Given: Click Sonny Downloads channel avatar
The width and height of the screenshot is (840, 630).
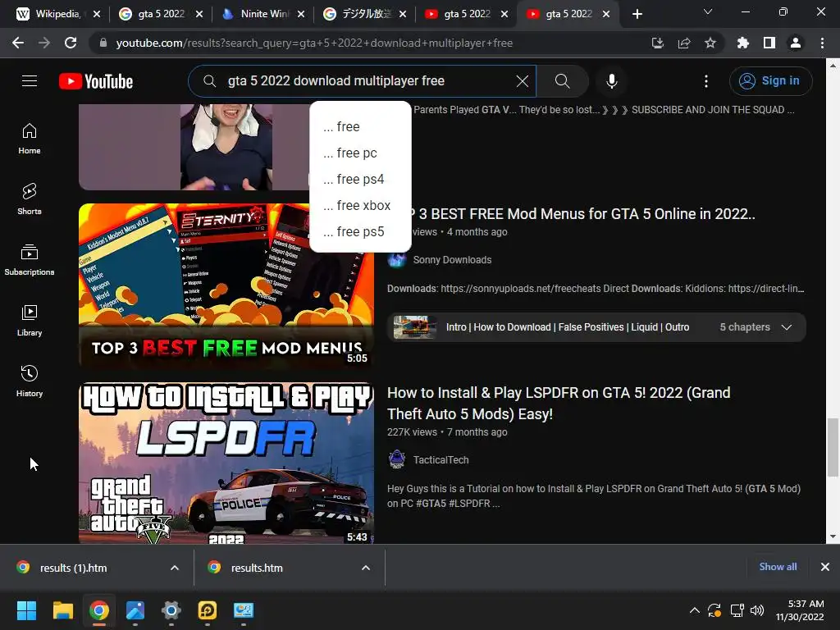Looking at the screenshot, I should click(397, 260).
